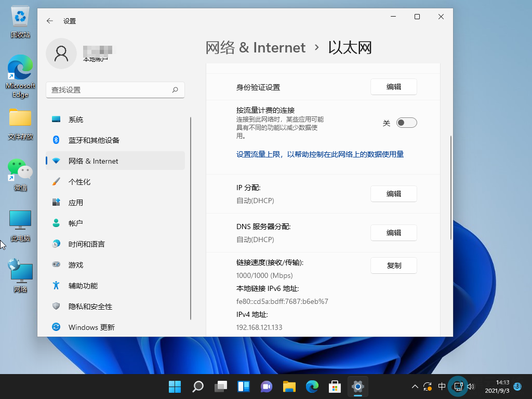Click the search magnifier icon in settings
This screenshot has width=532, height=399.
[x=176, y=90]
